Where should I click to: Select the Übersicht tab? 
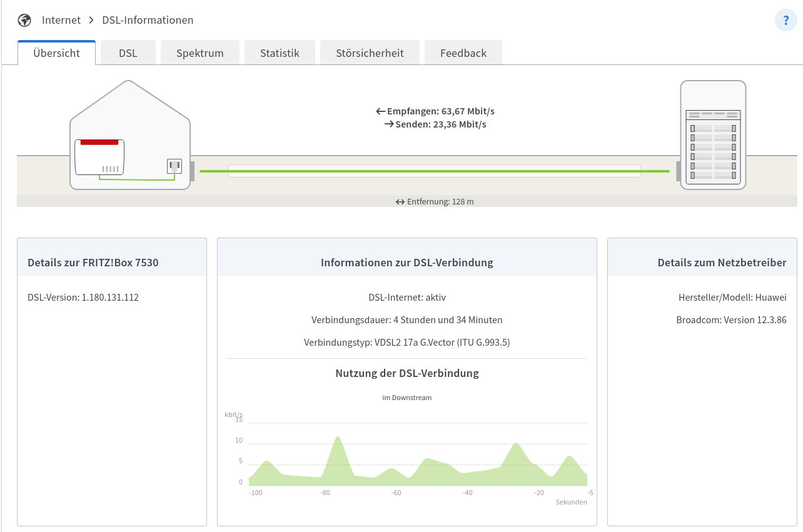[x=56, y=53]
